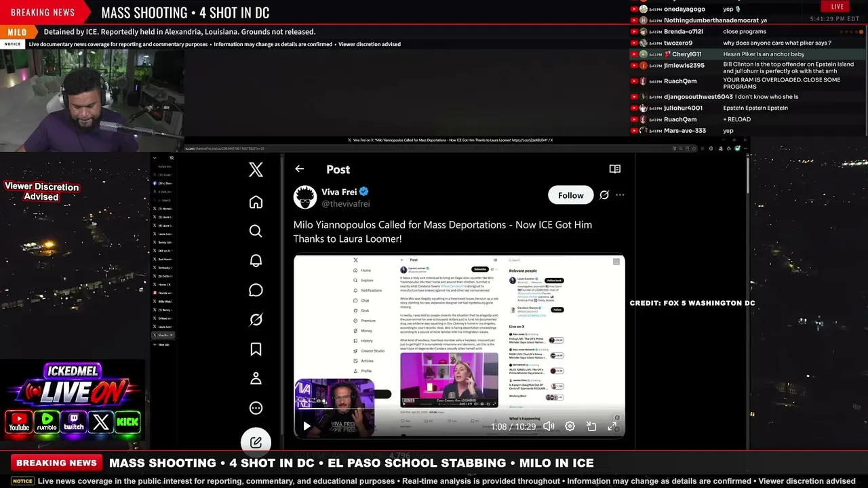Screen dimensions: 868x488
Task: Click the @thevivafrei handle
Action: click(x=346, y=204)
